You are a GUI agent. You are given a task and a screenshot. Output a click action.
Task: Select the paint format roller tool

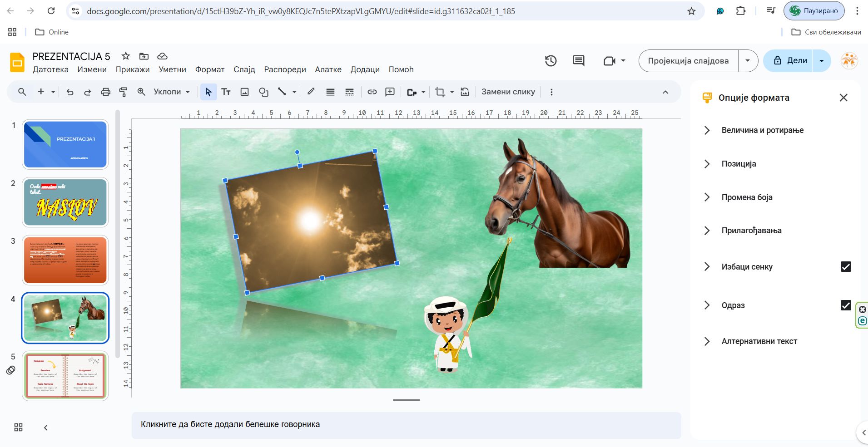pos(123,92)
